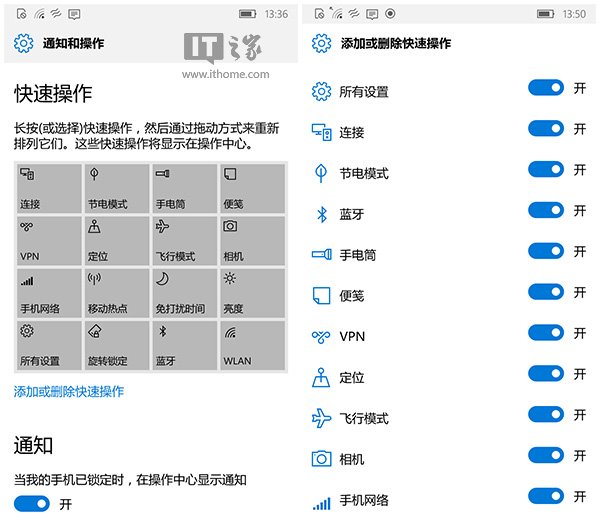Click the 飞行模式 airplane icon in list
This screenshot has width=600, height=531.
(x=321, y=418)
